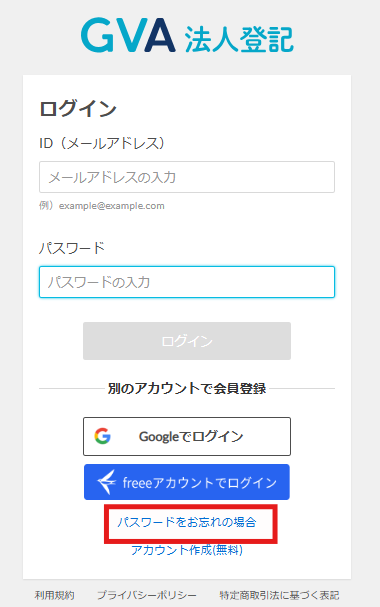Focus the パスワードの入力 password field
Screen dimensions: 380x607
(187, 282)
